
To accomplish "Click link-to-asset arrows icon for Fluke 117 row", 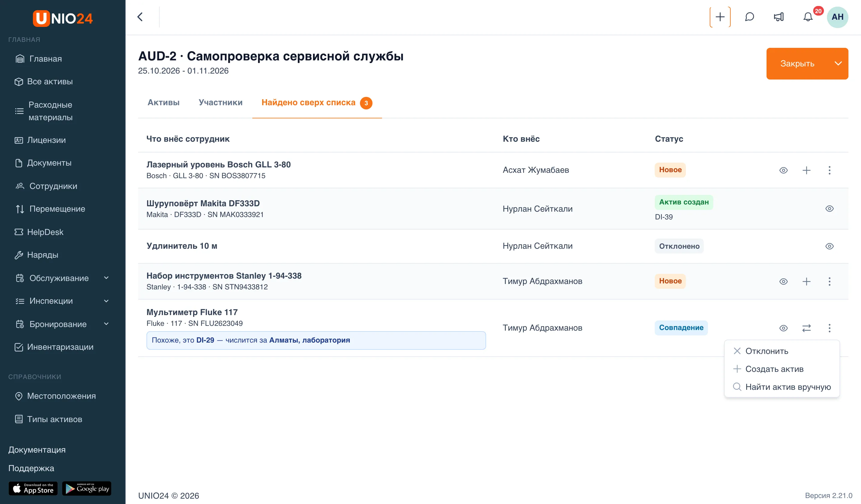I will 806,328.
